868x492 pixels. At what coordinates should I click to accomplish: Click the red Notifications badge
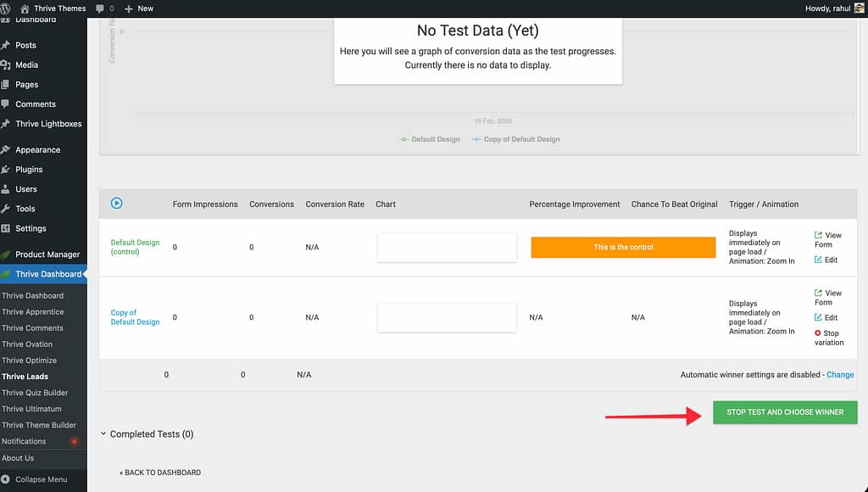tap(74, 442)
